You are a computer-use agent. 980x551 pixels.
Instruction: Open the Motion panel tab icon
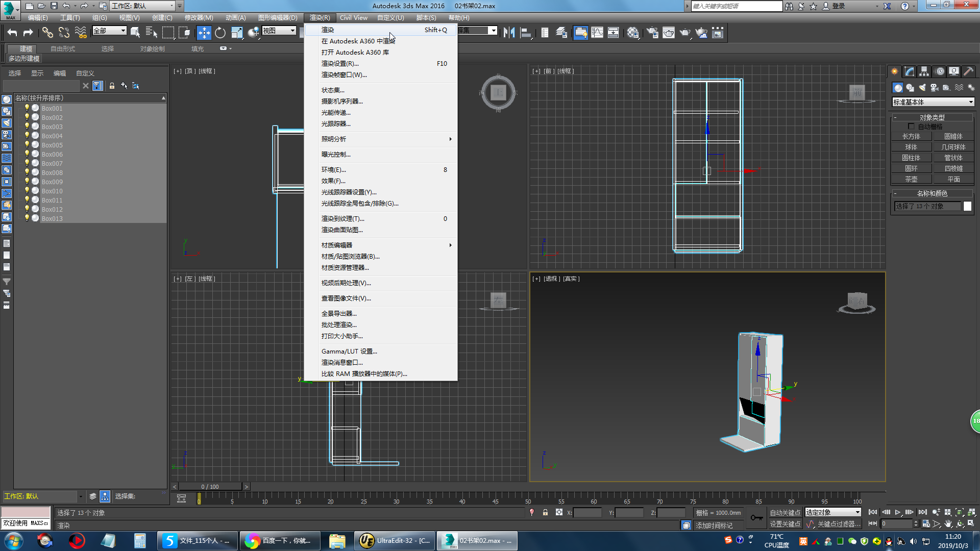tap(940, 71)
